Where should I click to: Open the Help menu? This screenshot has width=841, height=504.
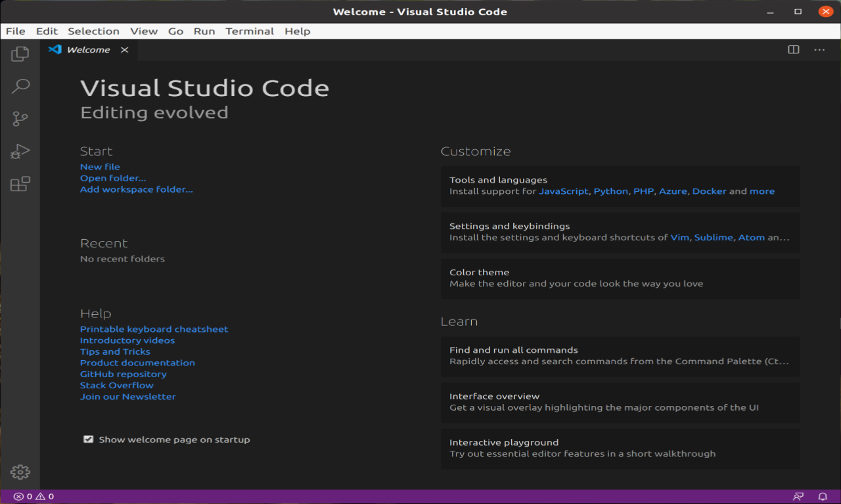coord(297,31)
